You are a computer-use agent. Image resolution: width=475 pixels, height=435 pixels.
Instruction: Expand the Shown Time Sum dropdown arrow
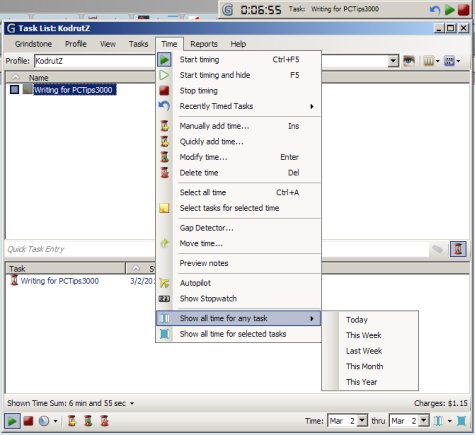[x=132, y=403]
